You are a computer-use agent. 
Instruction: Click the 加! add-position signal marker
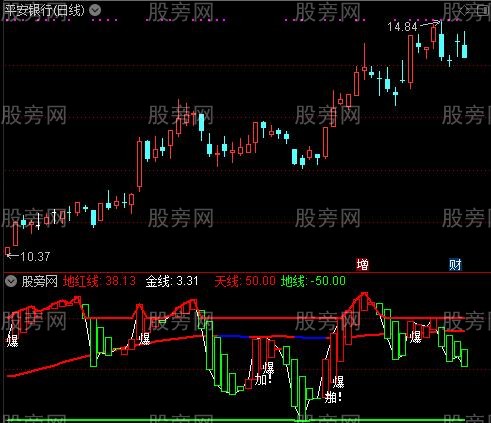pyautogui.click(x=264, y=379)
